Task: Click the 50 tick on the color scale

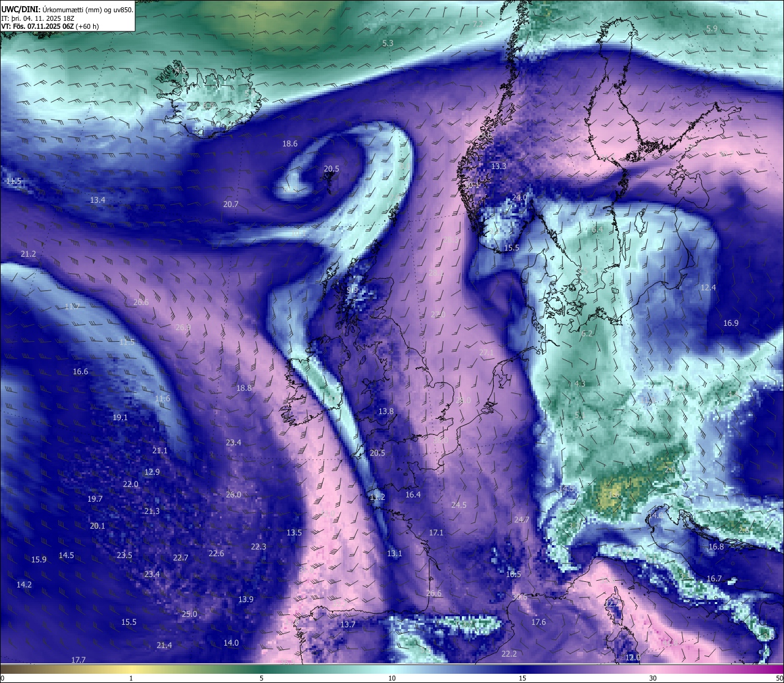Action: click(x=779, y=678)
